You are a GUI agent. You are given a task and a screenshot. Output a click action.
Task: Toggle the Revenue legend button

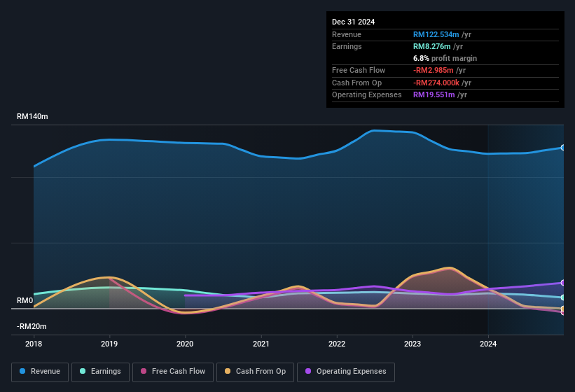40,372
